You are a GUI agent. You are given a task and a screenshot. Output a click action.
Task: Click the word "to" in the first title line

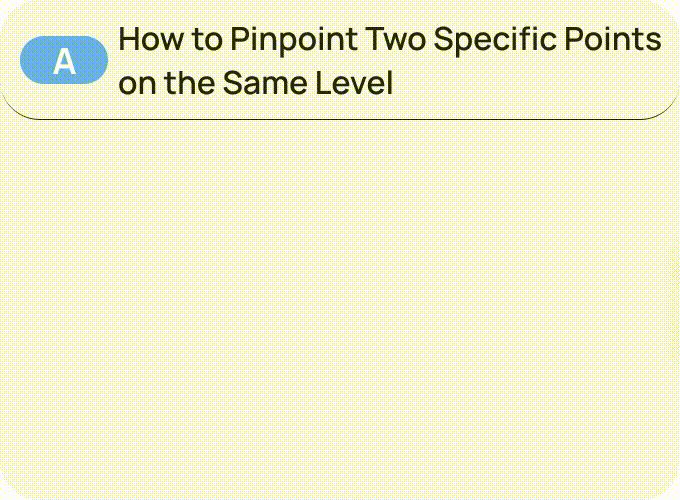point(203,40)
